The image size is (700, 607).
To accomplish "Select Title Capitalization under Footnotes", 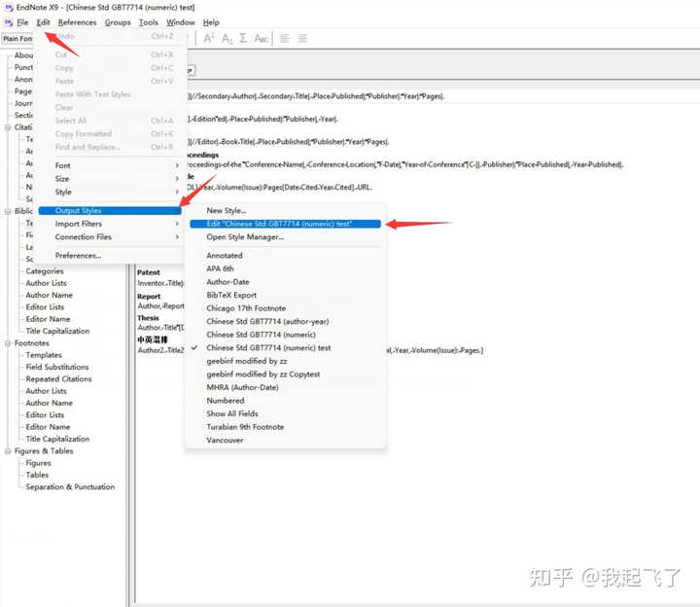I will 57,439.
